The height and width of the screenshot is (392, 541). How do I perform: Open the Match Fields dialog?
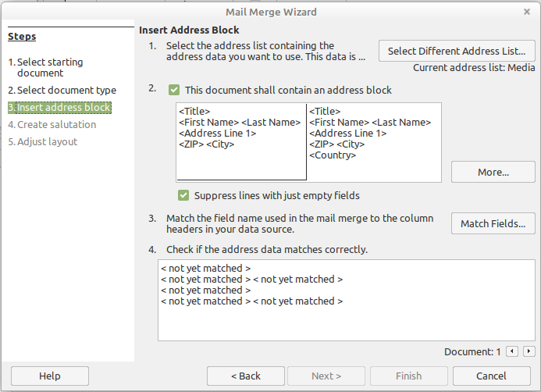[493, 223]
